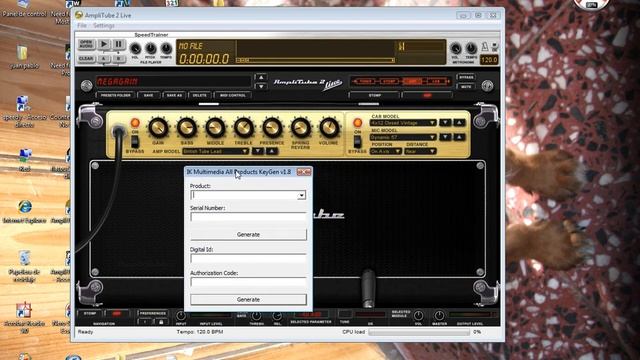This screenshot has width=640, height=360.
Task: Play audio in the file player
Action: (104, 44)
